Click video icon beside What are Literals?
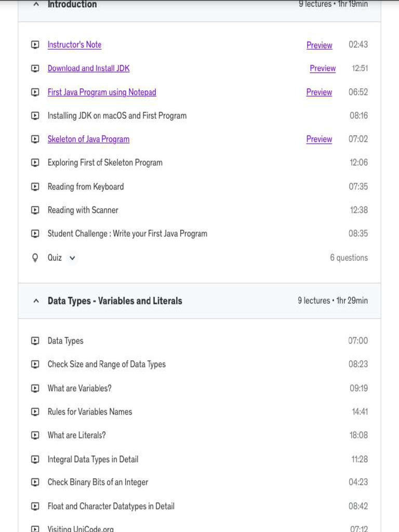399x532 pixels. pyautogui.click(x=35, y=435)
